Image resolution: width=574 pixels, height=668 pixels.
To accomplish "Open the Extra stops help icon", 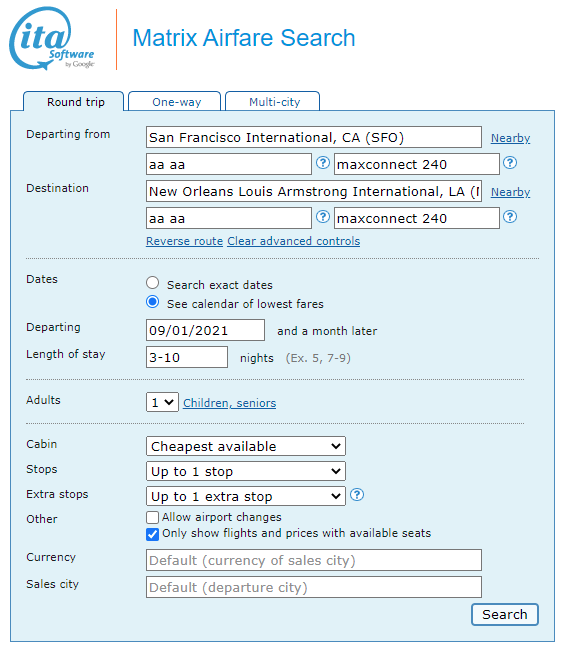I will (x=357, y=495).
